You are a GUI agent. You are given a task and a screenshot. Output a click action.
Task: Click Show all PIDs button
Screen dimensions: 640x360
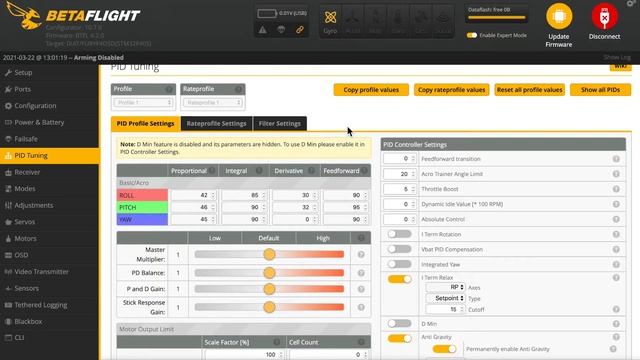click(600, 90)
